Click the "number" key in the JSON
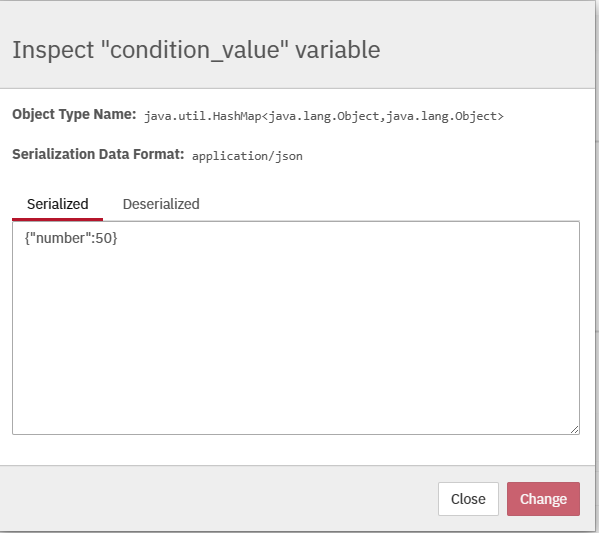 coord(60,238)
